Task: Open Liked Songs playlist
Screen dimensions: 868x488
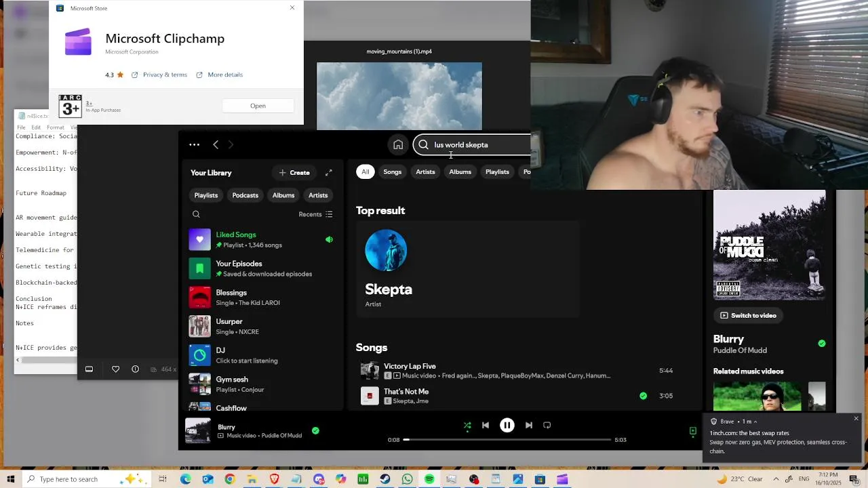Action: click(x=262, y=239)
